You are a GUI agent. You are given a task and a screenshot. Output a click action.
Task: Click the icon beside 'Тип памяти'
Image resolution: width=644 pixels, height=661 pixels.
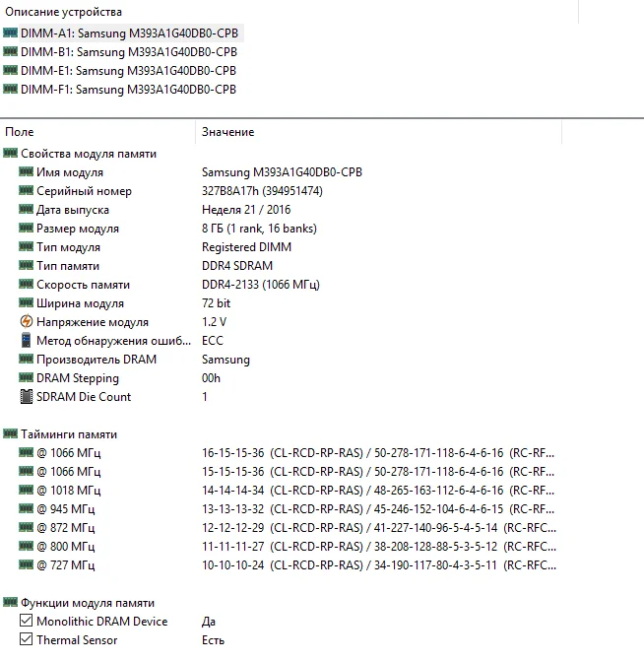26,265
